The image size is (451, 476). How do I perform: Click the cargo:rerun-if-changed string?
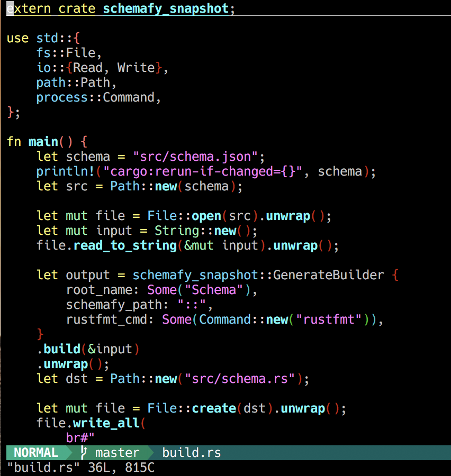(x=203, y=171)
